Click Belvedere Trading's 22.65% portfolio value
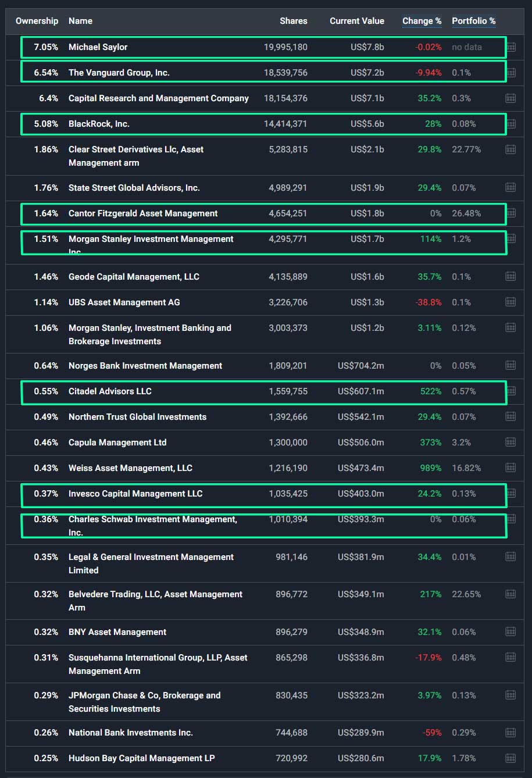Screen dimensions: 532x778 [x=466, y=594]
